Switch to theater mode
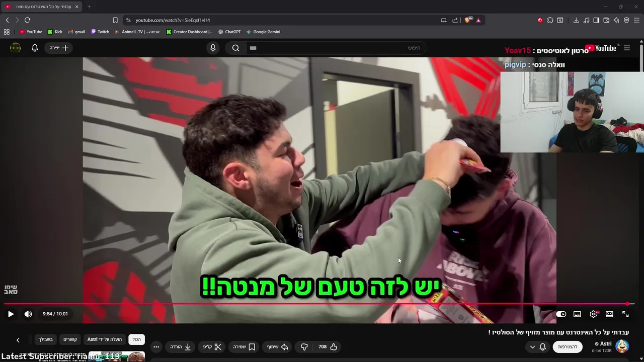The height and width of the screenshot is (362, 644). coord(609,314)
